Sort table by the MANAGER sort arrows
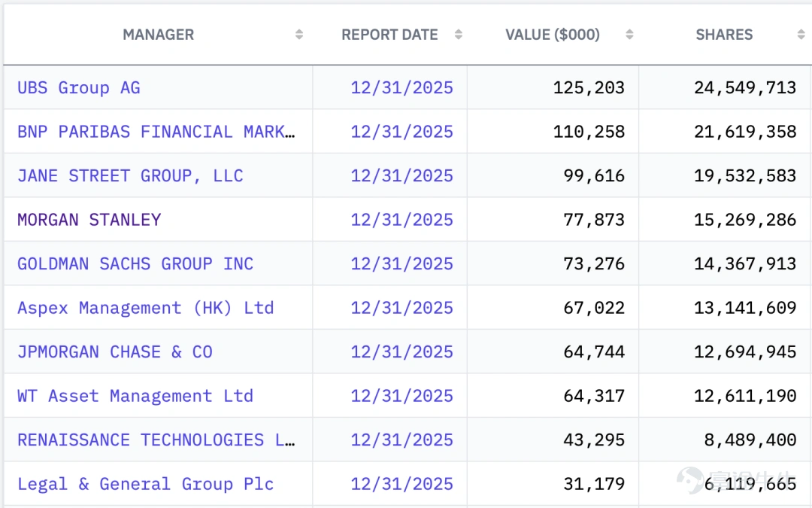Screen dimensions: 812x508 [x=298, y=35]
